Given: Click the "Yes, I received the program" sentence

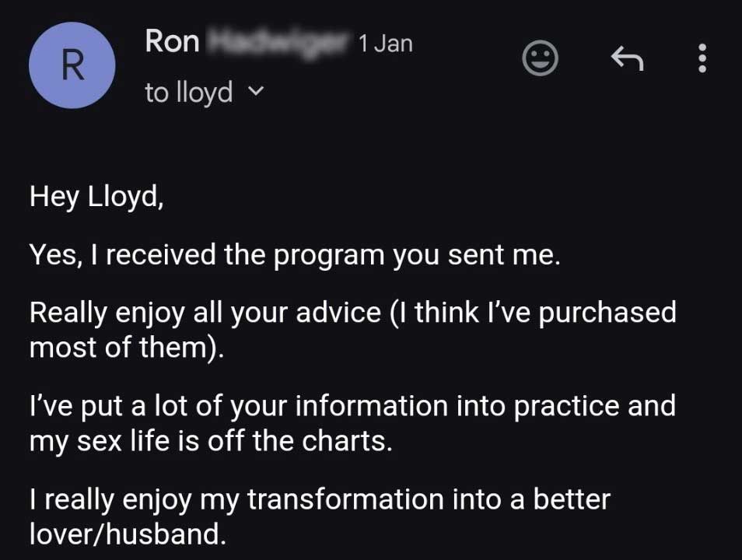Looking at the screenshot, I should [x=295, y=254].
